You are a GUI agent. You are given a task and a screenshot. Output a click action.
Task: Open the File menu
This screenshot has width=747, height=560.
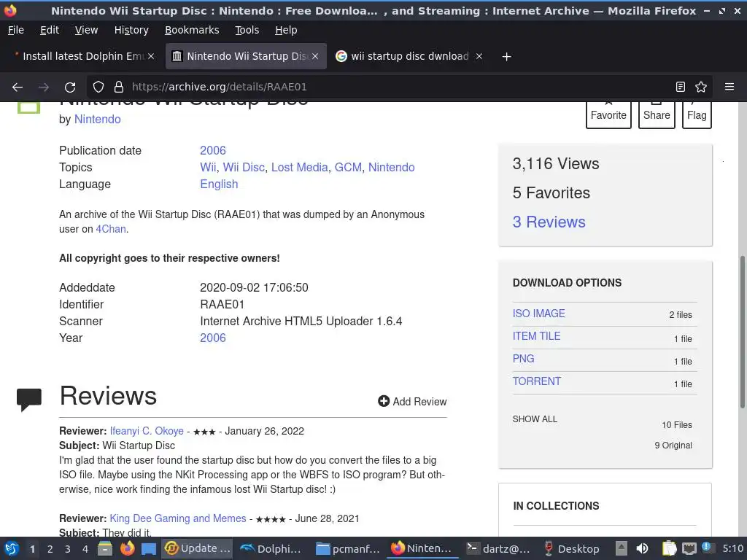(16, 30)
